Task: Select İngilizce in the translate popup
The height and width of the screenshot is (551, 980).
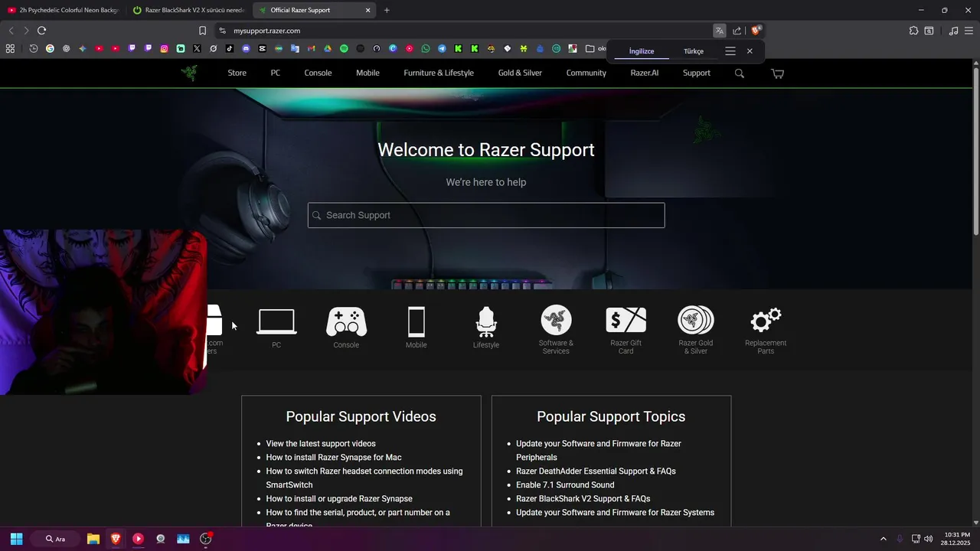Action: (x=642, y=51)
